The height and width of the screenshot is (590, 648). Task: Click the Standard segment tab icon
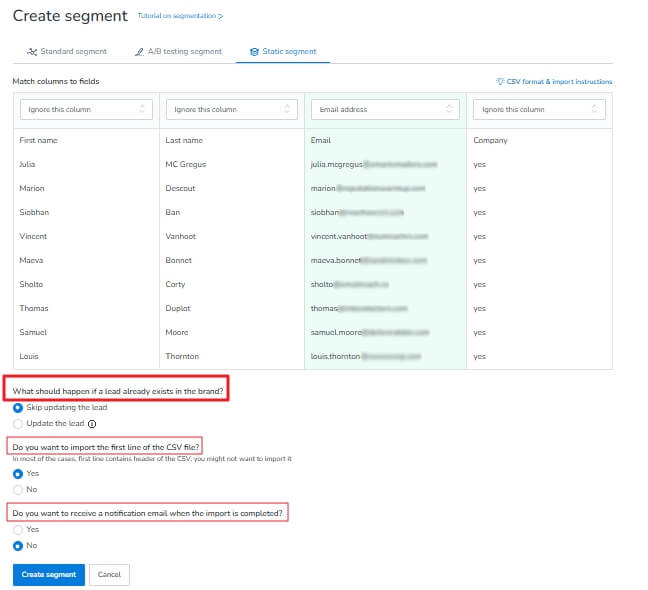point(32,51)
